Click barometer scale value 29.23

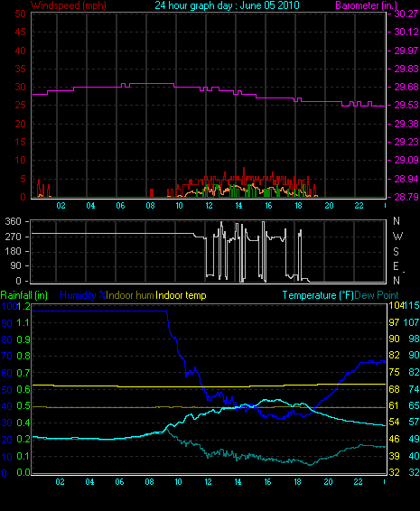click(406, 142)
